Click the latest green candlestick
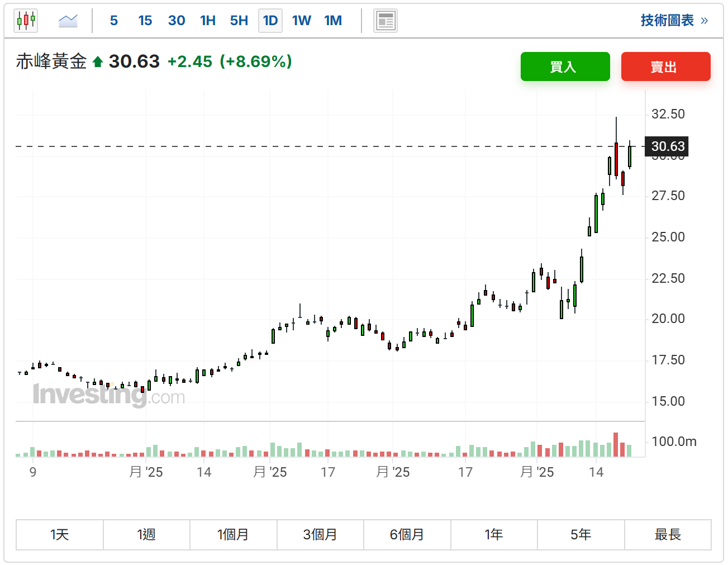728x565 pixels. coord(630,156)
